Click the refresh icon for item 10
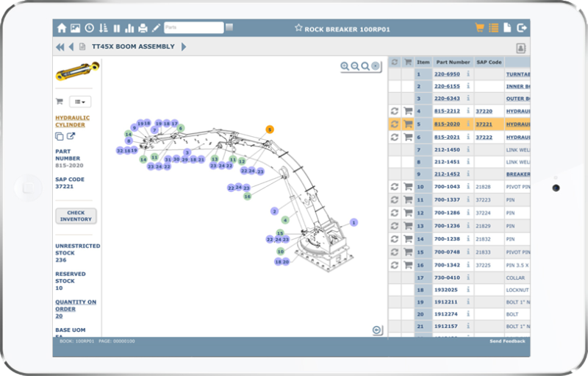The height and width of the screenshot is (376, 588). point(394,187)
